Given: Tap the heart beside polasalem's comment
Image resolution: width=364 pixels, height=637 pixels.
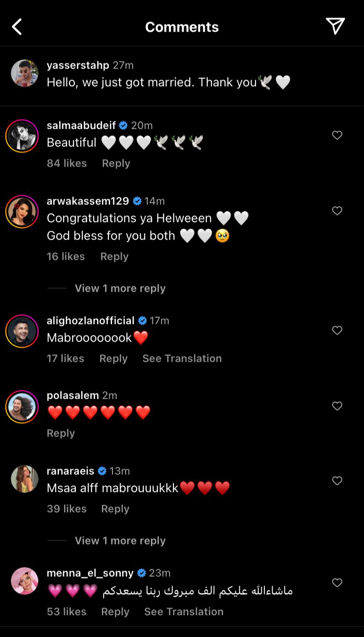Looking at the screenshot, I should click(x=337, y=406).
